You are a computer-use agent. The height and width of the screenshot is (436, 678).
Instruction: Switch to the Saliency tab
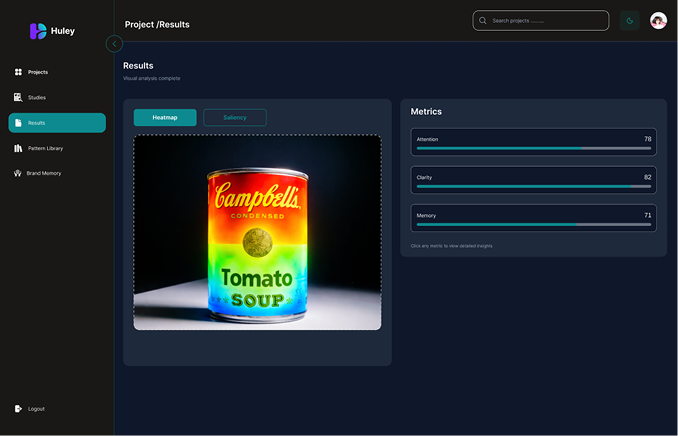pos(235,118)
